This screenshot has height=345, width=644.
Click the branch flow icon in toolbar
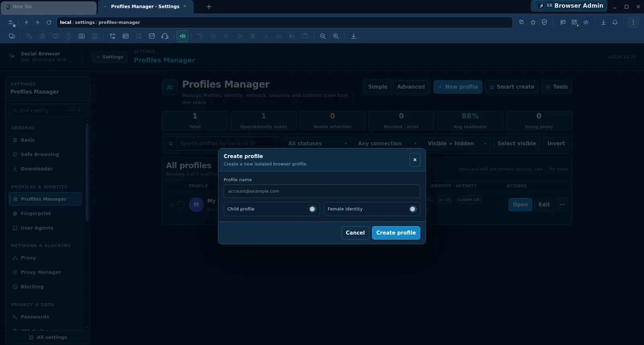click(x=113, y=36)
